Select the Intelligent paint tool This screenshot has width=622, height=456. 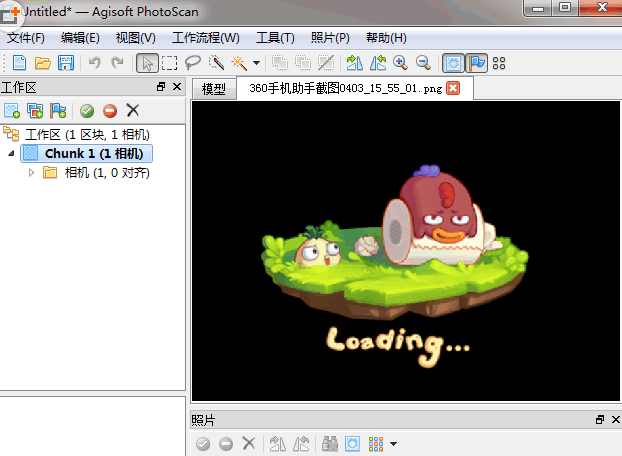click(x=216, y=63)
